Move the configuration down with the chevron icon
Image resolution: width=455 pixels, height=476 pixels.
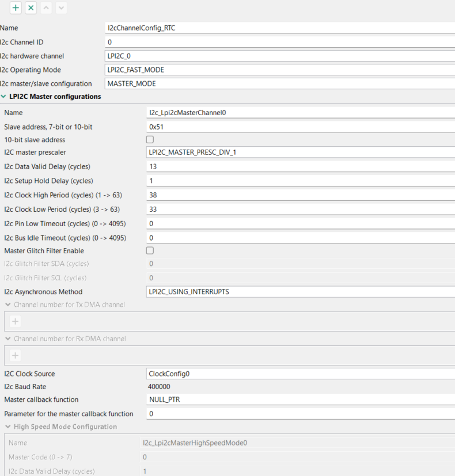(x=62, y=8)
